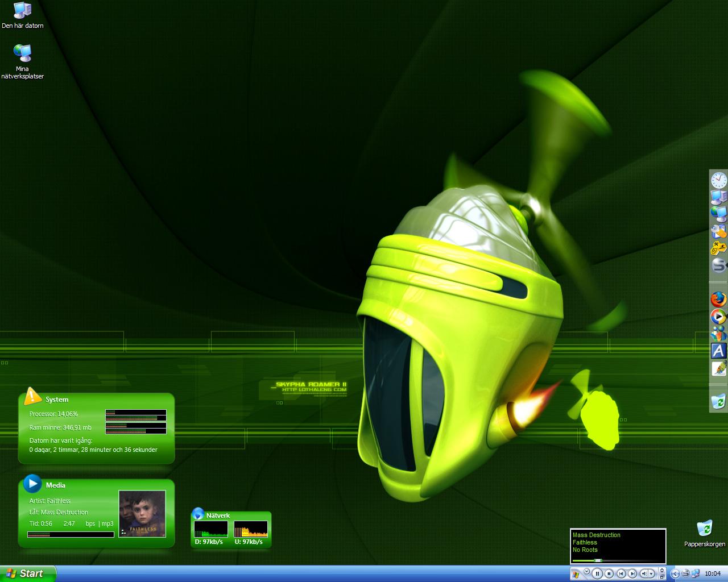Click the RAM usage bar in System

click(x=136, y=428)
